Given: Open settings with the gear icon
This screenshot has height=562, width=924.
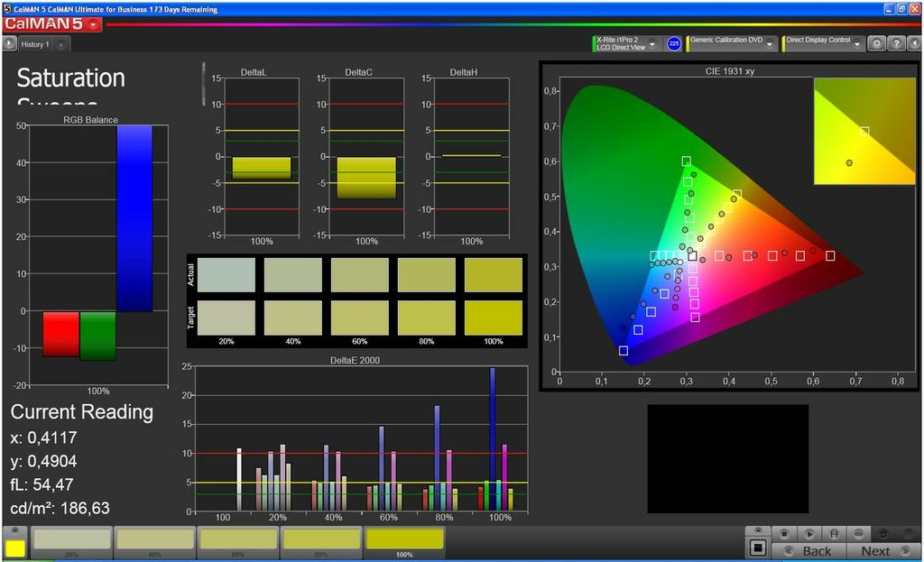Looking at the screenshot, I should [x=876, y=43].
